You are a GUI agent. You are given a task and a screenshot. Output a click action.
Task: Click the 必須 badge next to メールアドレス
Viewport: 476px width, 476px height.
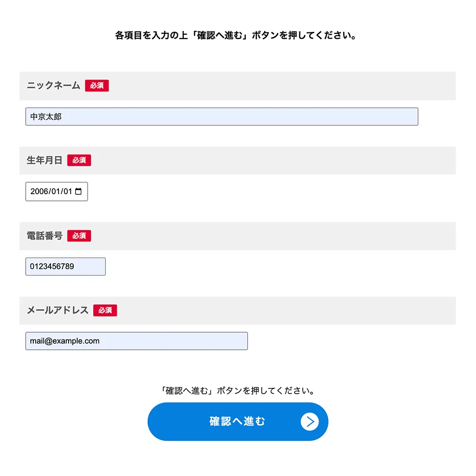click(105, 310)
